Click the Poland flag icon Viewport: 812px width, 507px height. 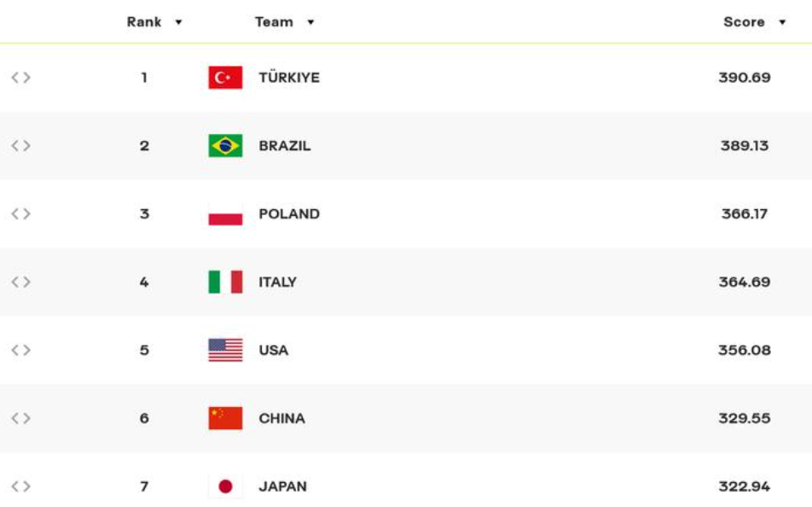tap(225, 213)
